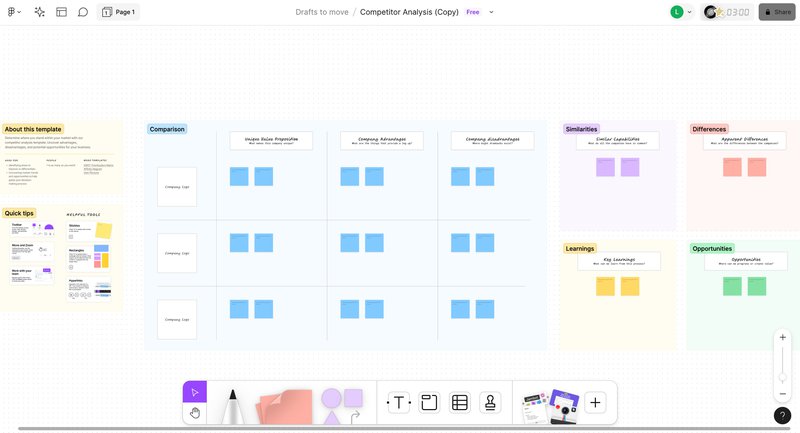Zoom in with the plus button
This screenshot has height=433, width=800.
click(x=782, y=338)
